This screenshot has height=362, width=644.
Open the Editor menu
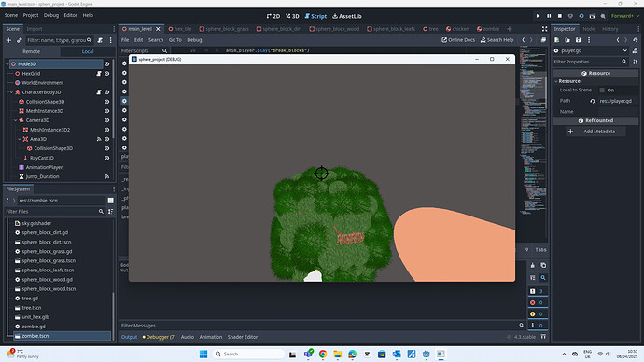click(70, 15)
